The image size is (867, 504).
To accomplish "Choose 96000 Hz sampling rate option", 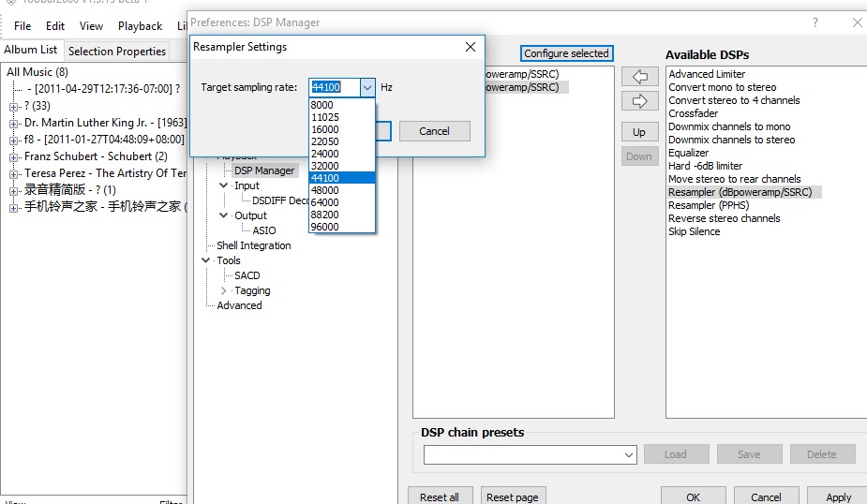I will [324, 227].
